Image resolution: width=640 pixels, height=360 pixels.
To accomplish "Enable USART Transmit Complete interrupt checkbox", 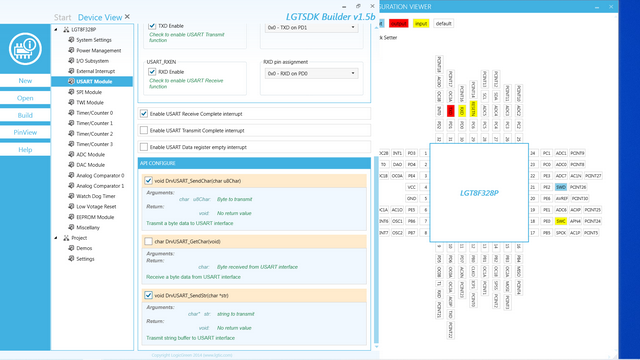I will [x=144, y=130].
